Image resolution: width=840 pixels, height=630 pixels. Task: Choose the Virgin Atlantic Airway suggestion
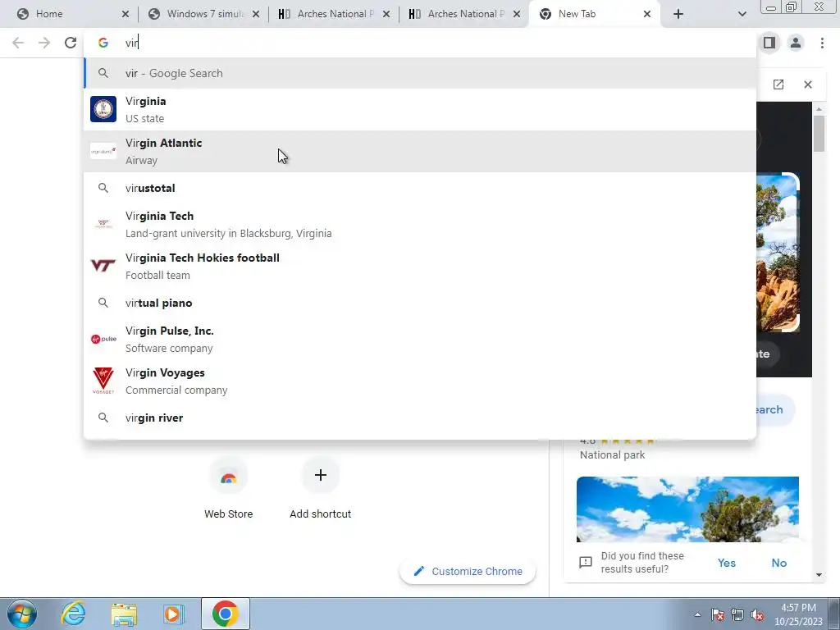(420, 151)
